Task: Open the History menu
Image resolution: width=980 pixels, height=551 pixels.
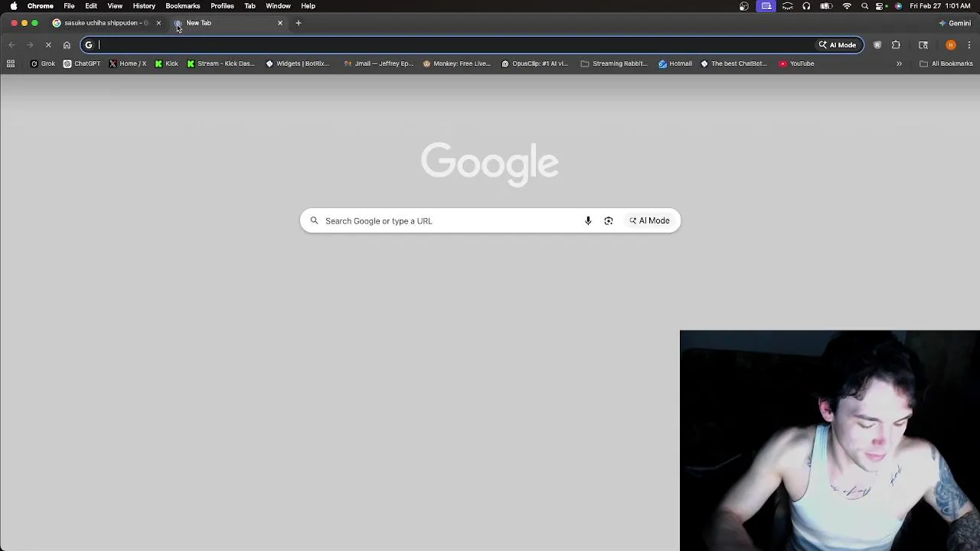Action: (x=144, y=6)
